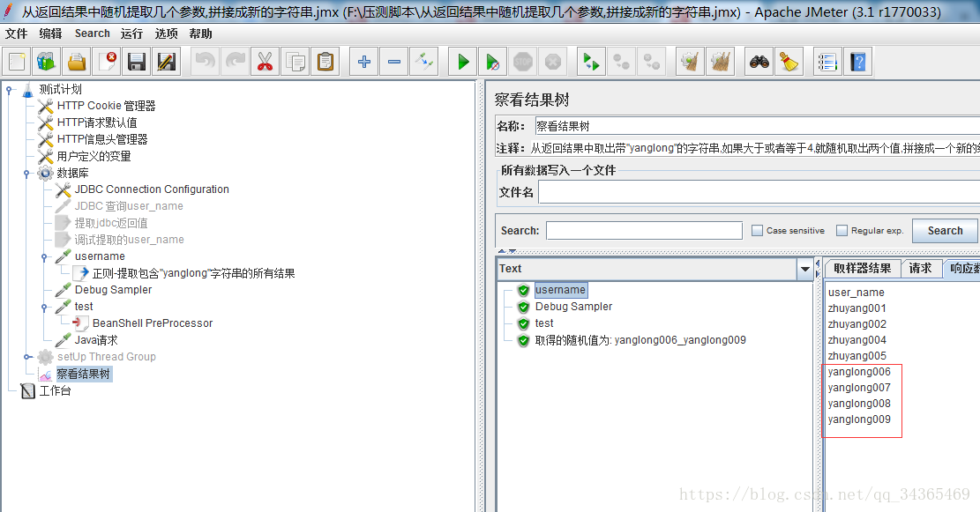Click the Search button
The image size is (980, 512).
click(945, 230)
